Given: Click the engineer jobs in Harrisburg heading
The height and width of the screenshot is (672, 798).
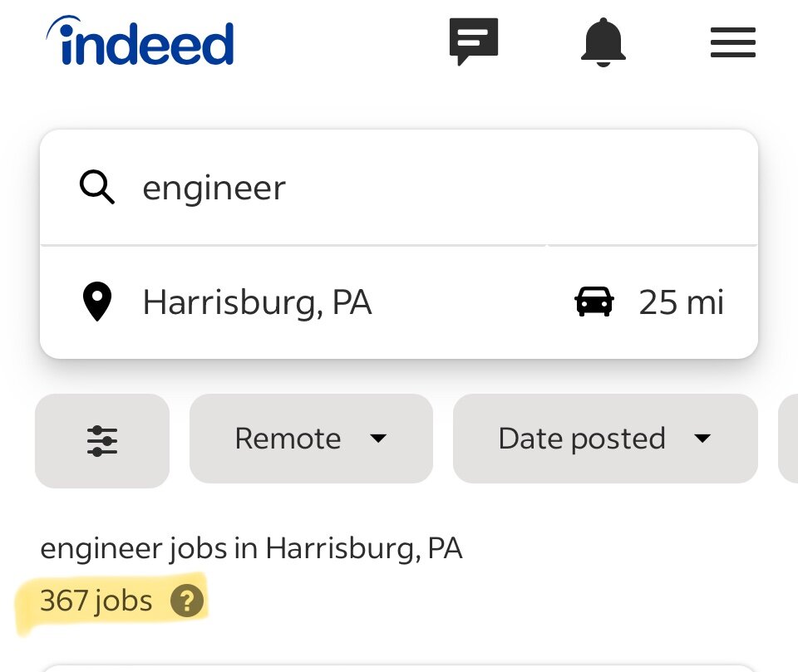Looking at the screenshot, I should click(251, 548).
